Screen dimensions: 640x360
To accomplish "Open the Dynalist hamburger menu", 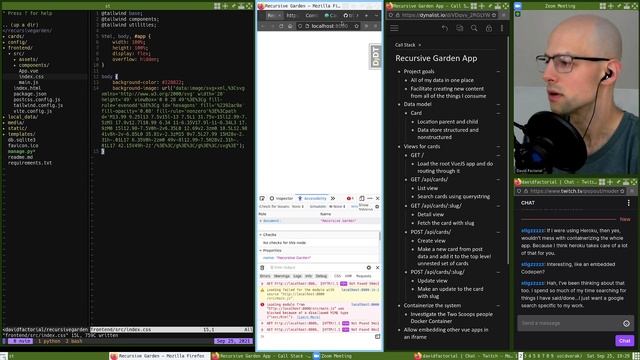I will coord(394,28).
